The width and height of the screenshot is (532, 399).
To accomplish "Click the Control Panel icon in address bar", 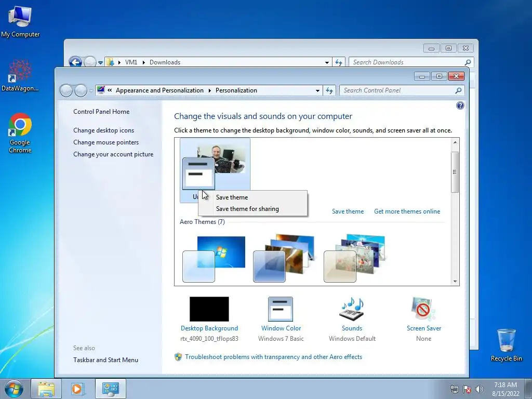I will [x=101, y=90].
